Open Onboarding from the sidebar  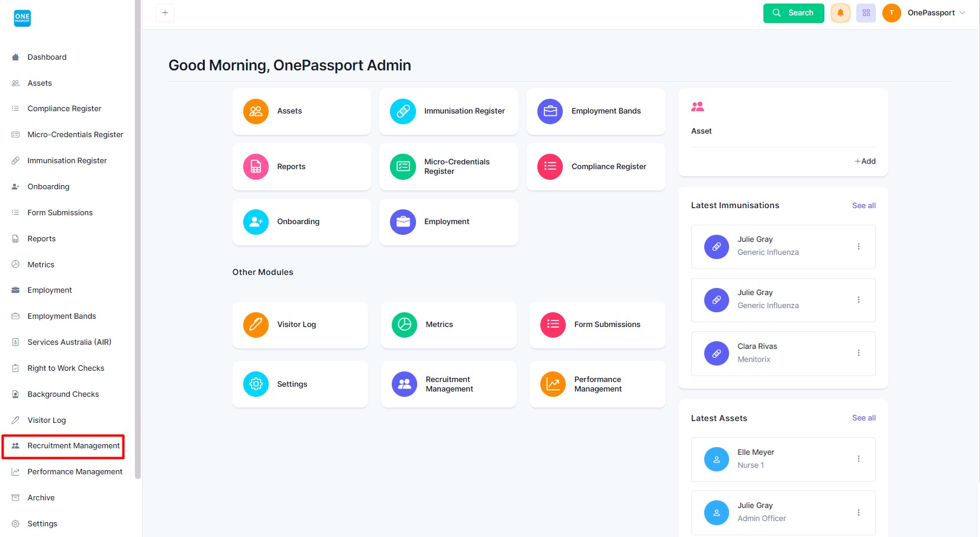point(48,187)
